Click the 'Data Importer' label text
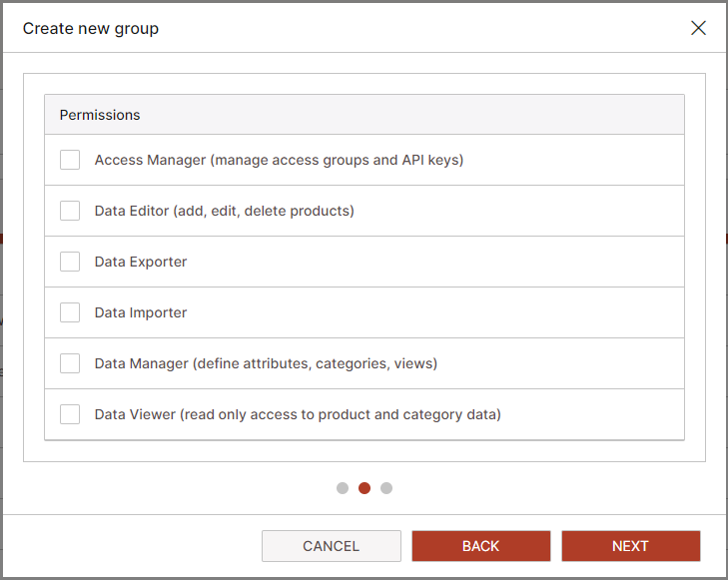The image size is (728, 580). pyautogui.click(x=141, y=312)
